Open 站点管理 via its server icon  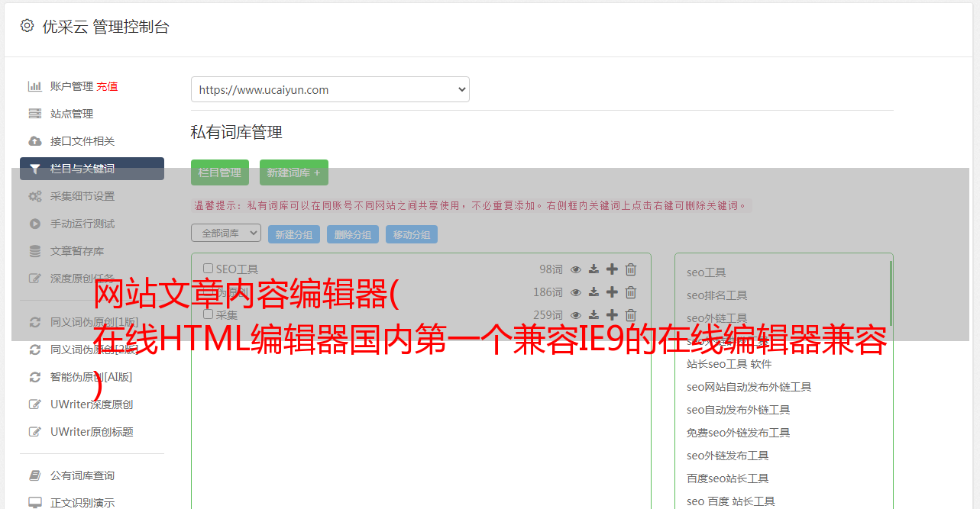[34, 114]
